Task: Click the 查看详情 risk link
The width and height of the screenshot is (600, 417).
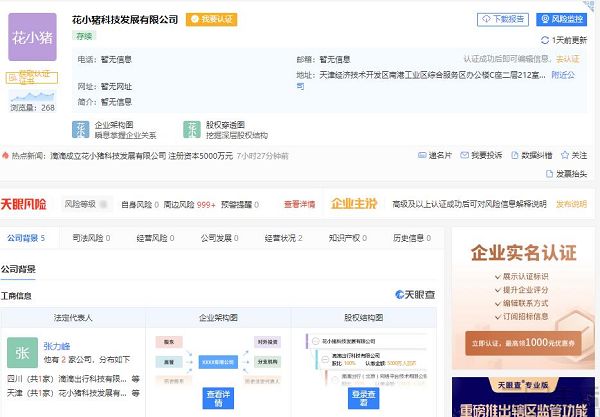Action: [x=299, y=204]
